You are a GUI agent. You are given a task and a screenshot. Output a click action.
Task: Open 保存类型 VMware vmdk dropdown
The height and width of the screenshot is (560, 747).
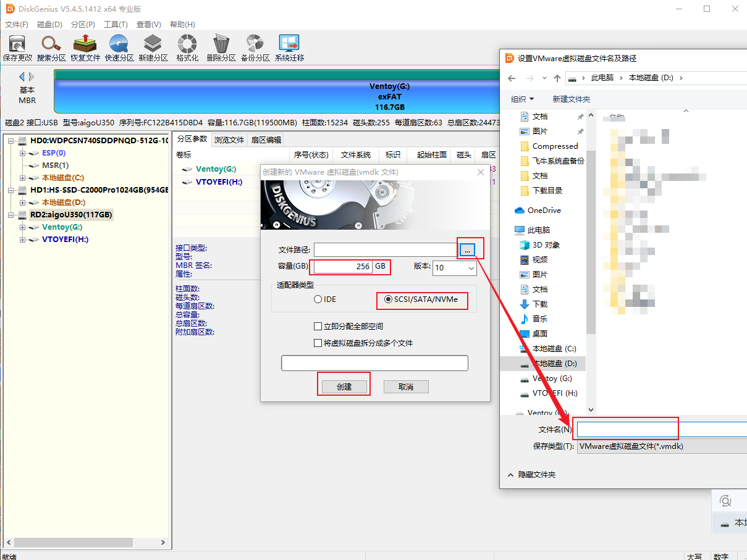click(662, 446)
